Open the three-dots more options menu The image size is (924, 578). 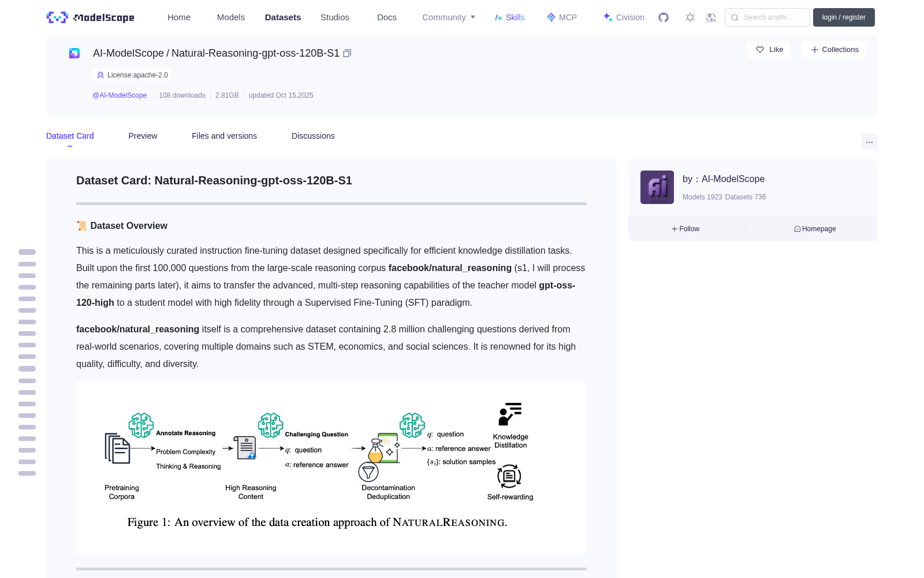[x=870, y=142]
